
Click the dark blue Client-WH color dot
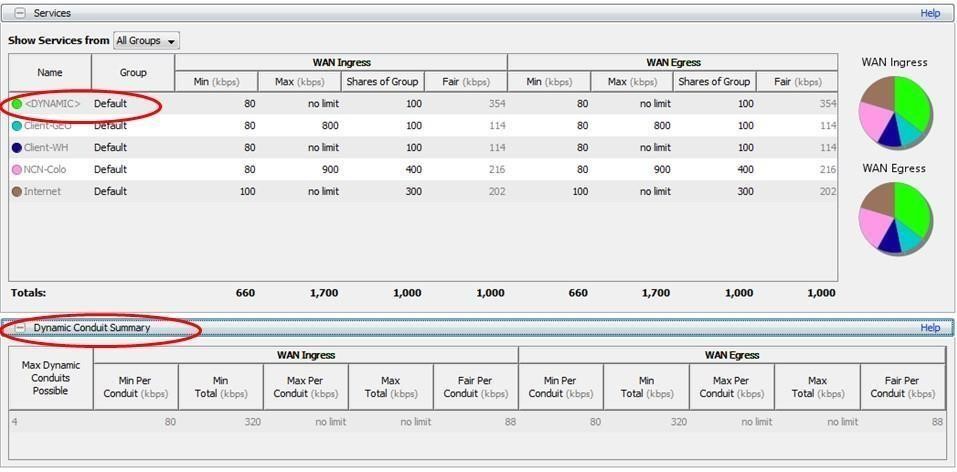(17, 148)
